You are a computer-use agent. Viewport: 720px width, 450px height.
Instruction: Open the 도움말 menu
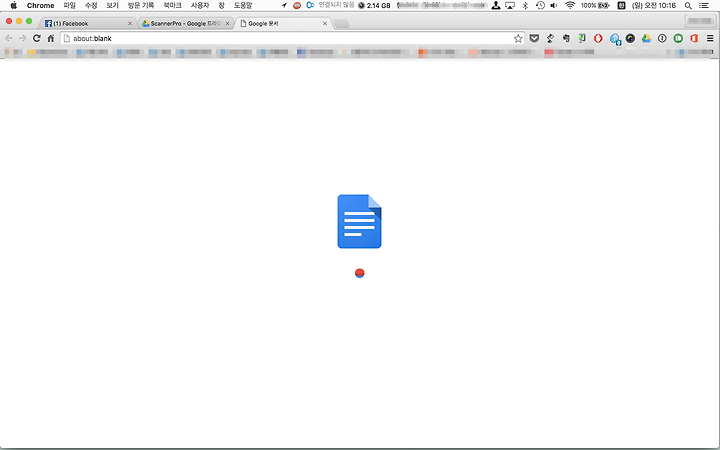point(243,6)
